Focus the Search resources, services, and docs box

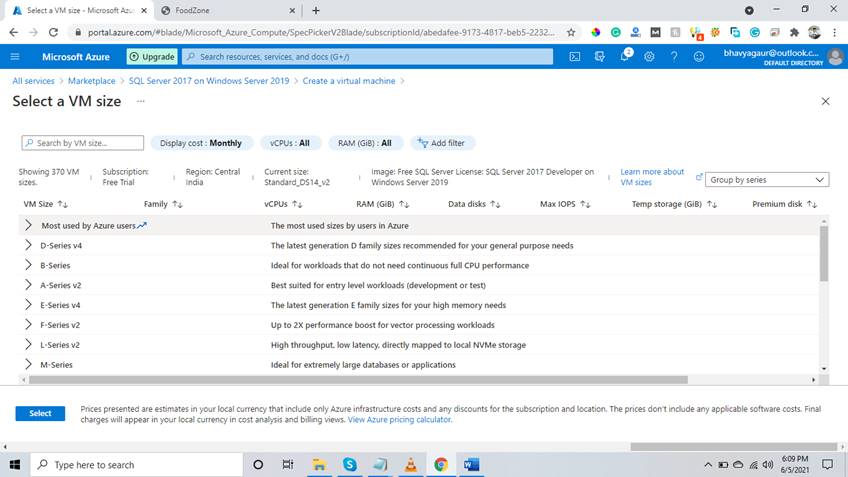[368, 56]
